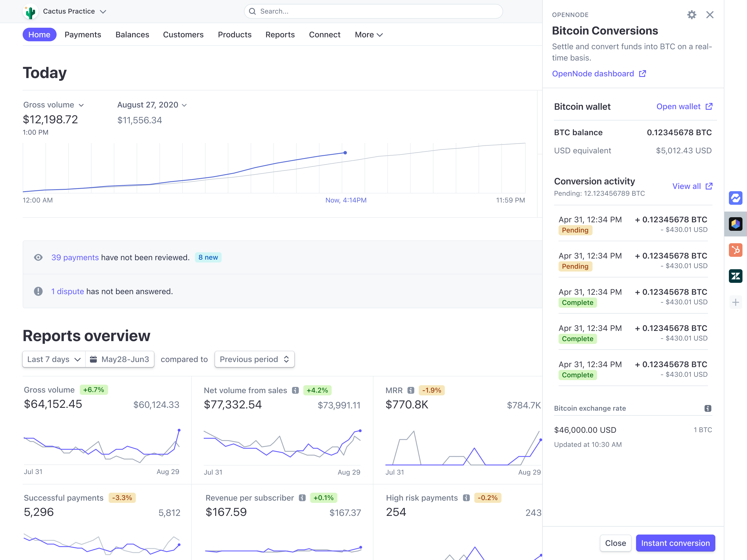Image resolution: width=747 pixels, height=560 pixels.
Task: Click the Bitcoin exchange rate info icon
Action: coord(708,408)
